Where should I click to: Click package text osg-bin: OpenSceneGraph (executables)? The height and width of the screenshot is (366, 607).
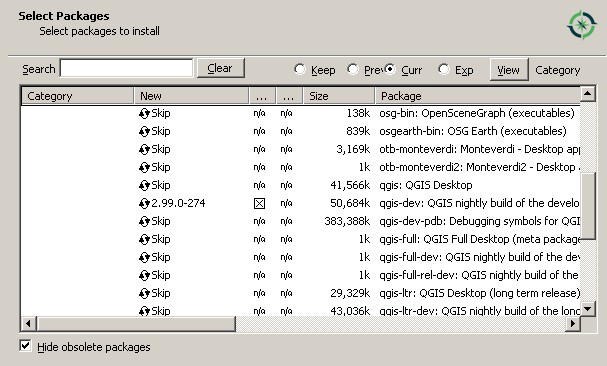[x=477, y=113]
